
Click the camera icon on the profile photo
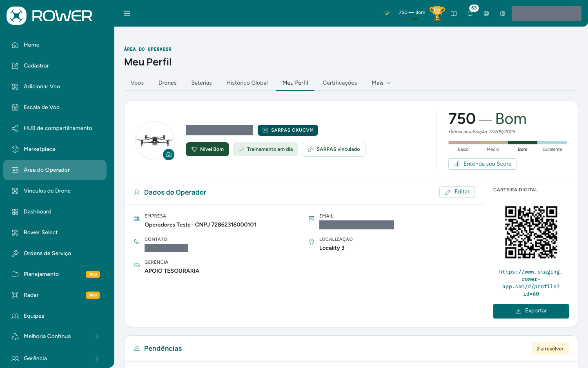point(169,155)
